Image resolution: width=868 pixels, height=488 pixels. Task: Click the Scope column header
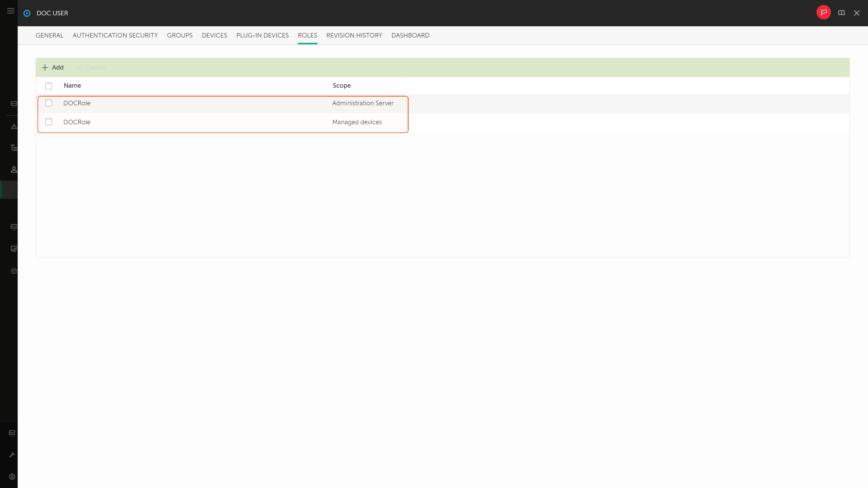click(341, 86)
